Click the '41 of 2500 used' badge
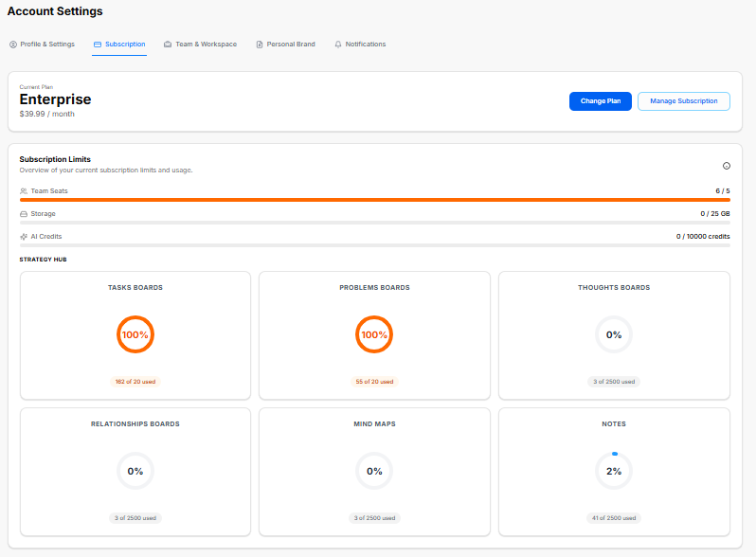The width and height of the screenshot is (756, 557). 614,518
